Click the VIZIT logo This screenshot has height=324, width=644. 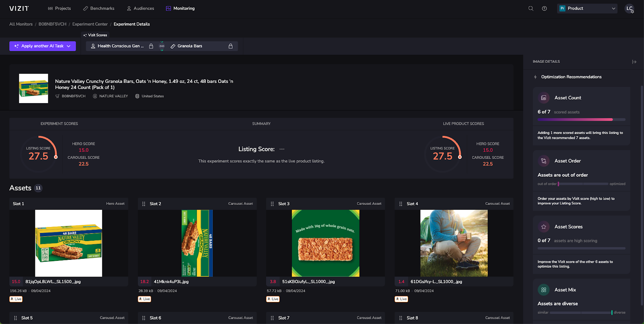[x=19, y=8]
